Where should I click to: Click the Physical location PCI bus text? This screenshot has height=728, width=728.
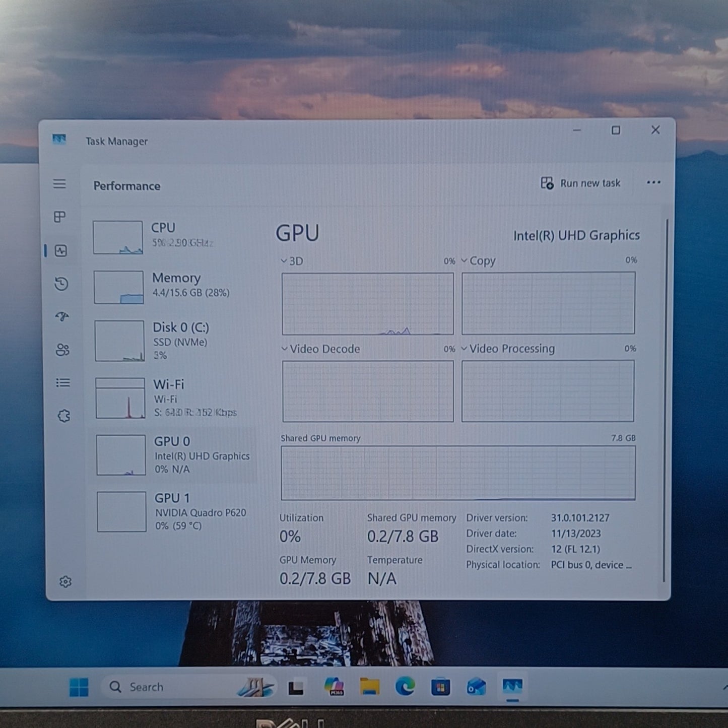[x=591, y=565]
